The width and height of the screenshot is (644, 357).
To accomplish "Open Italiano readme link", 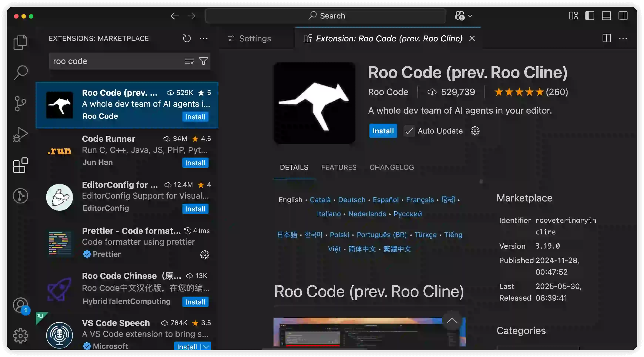I will pos(329,214).
